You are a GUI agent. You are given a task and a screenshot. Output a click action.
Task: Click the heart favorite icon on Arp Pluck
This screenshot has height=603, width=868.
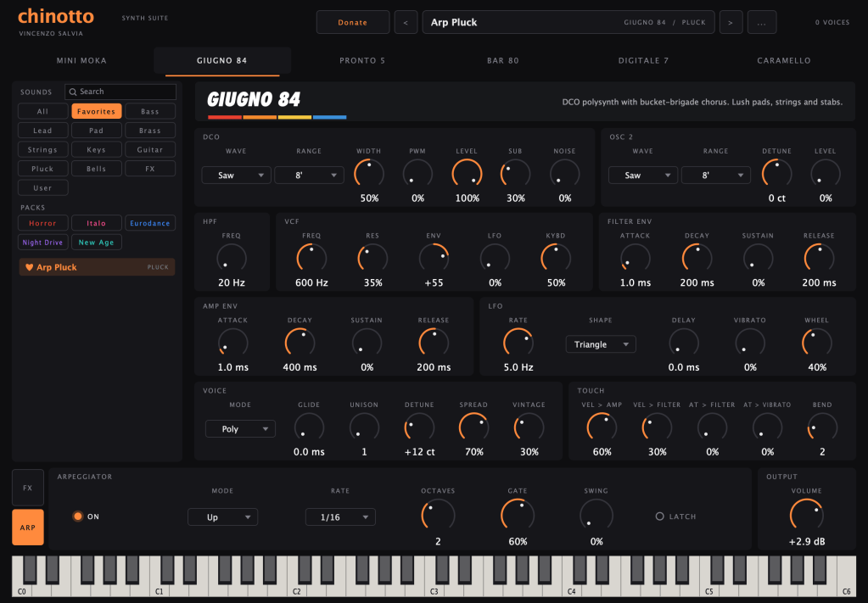30,267
